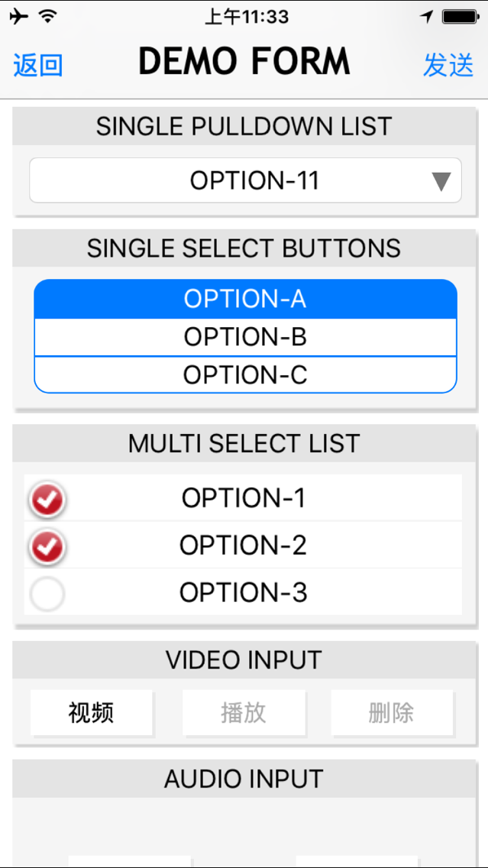Tap the airplane mode icon in status bar
488x868 pixels.
(19, 17)
